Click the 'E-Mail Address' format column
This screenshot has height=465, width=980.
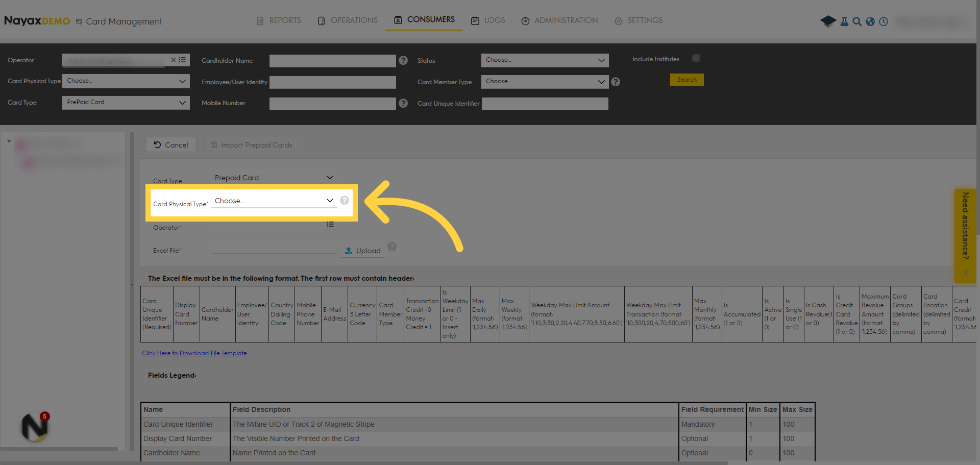[334, 314]
